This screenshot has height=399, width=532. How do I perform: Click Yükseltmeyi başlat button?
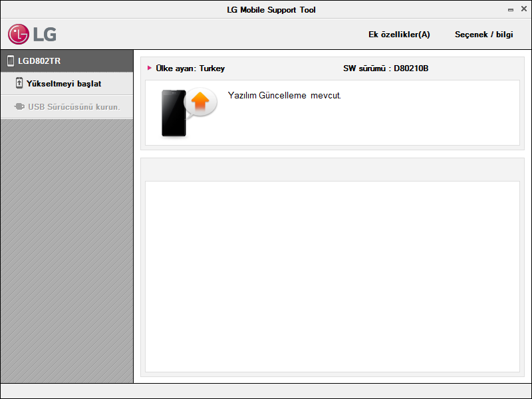coord(67,84)
